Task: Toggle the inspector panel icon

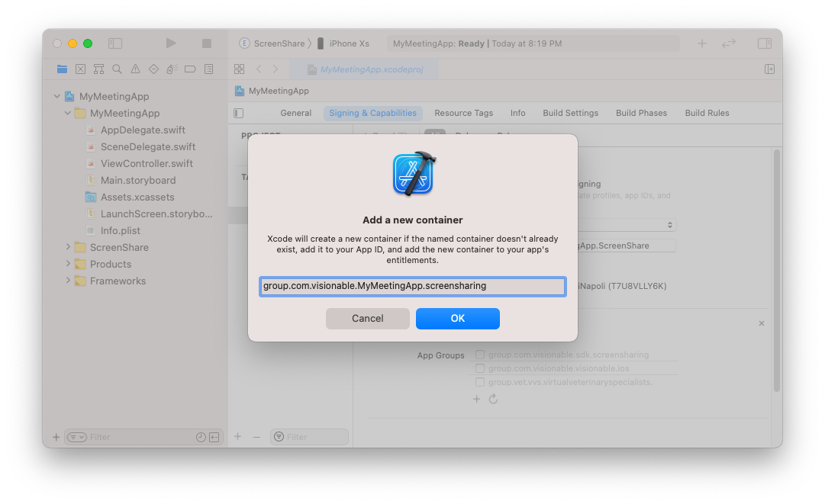Action: 765,43
